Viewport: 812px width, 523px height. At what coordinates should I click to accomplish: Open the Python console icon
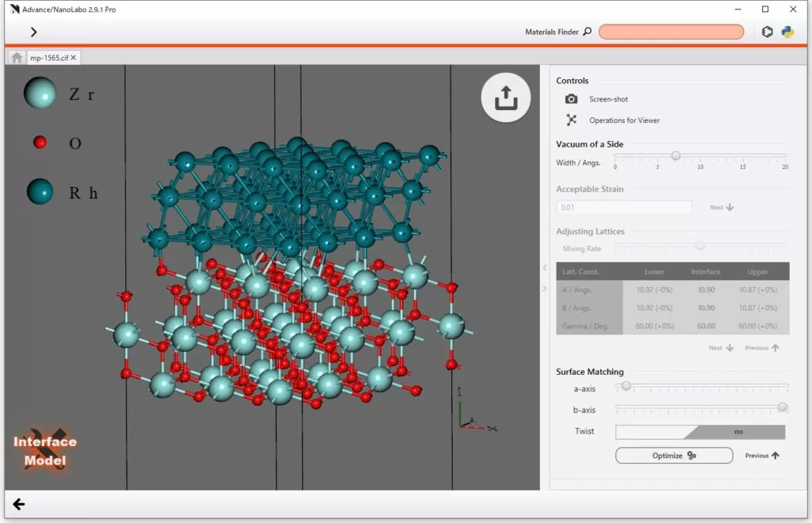pos(787,32)
